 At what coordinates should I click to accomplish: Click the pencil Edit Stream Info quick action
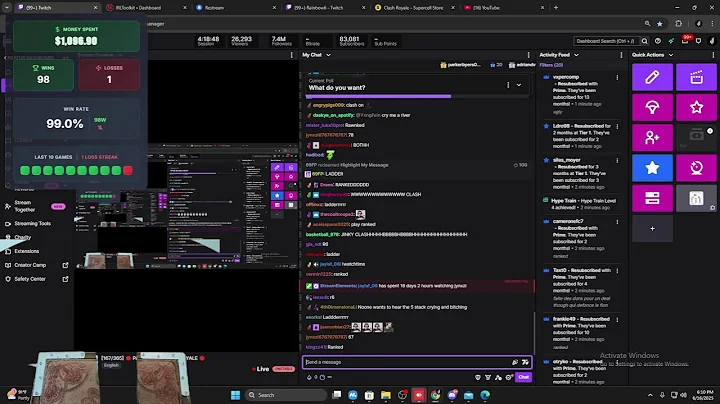[x=652, y=77]
